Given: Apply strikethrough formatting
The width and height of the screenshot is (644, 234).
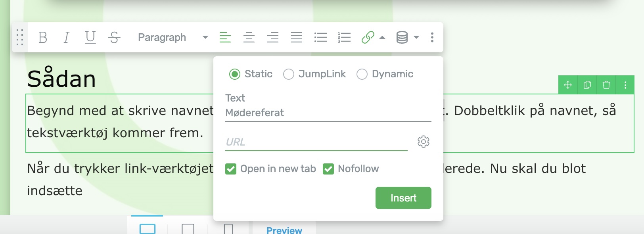Looking at the screenshot, I should [x=114, y=37].
